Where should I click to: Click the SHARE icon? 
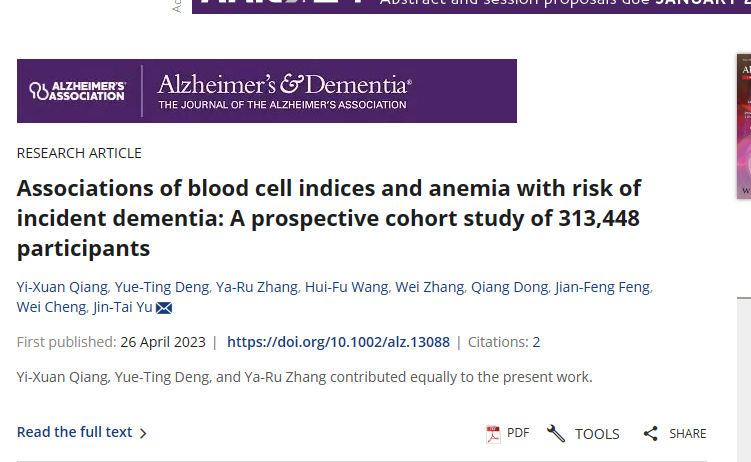[x=651, y=433]
